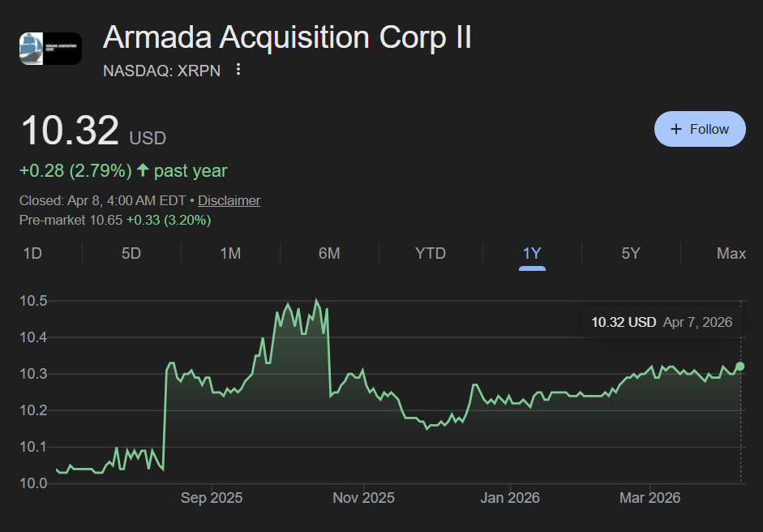Click the Armada Acquisition Corp II logo
Screen dimensions: 763x532
50,48
